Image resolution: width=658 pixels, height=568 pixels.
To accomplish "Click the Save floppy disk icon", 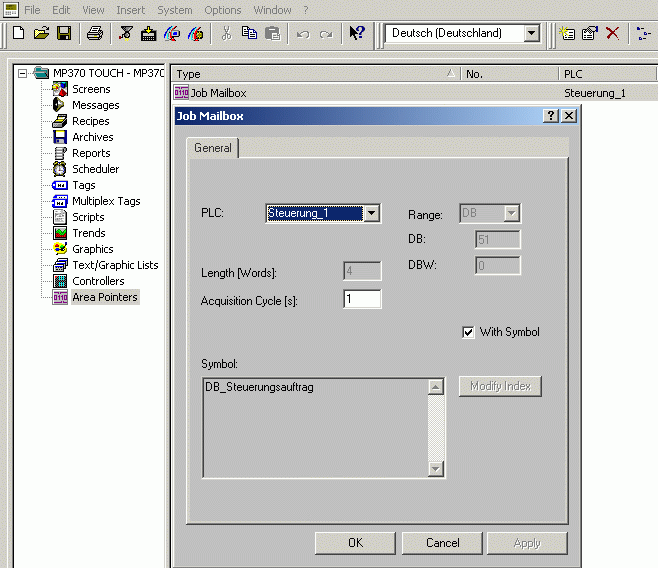I will coord(63,33).
